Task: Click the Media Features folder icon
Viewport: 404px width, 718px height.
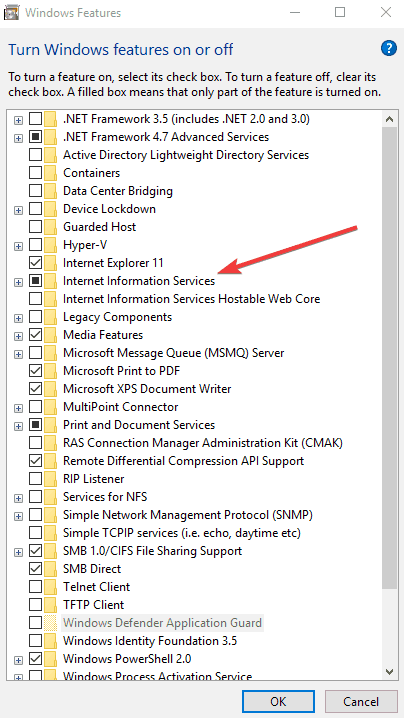Action: (50, 335)
